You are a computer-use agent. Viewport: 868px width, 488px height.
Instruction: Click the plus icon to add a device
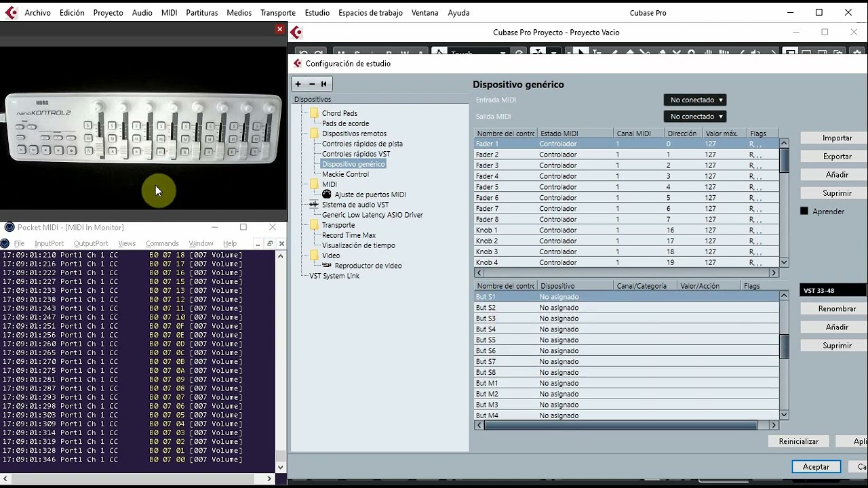pos(298,84)
